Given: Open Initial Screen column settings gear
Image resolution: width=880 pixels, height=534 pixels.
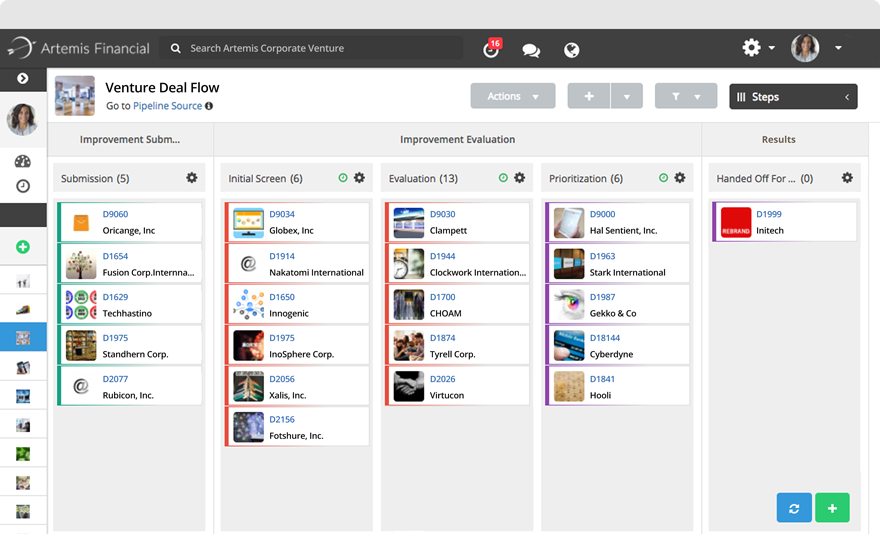Looking at the screenshot, I should tap(359, 178).
